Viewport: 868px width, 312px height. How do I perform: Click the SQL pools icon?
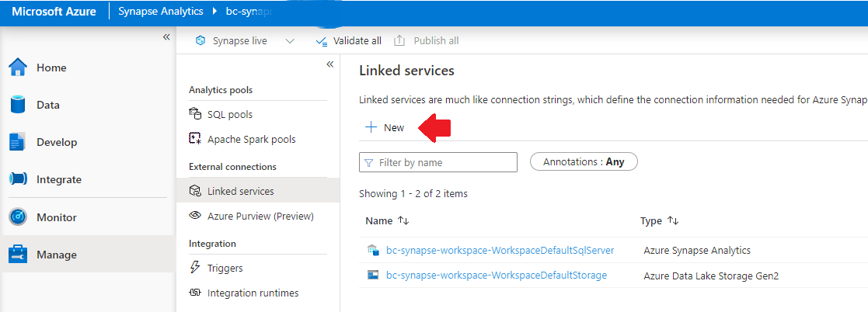click(195, 114)
